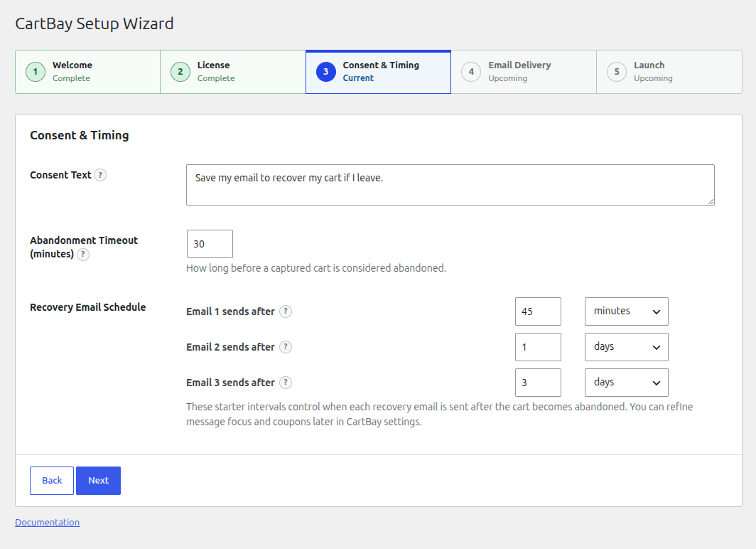
Task: Click the CartBay Setup Wizard heading
Action: click(x=94, y=23)
